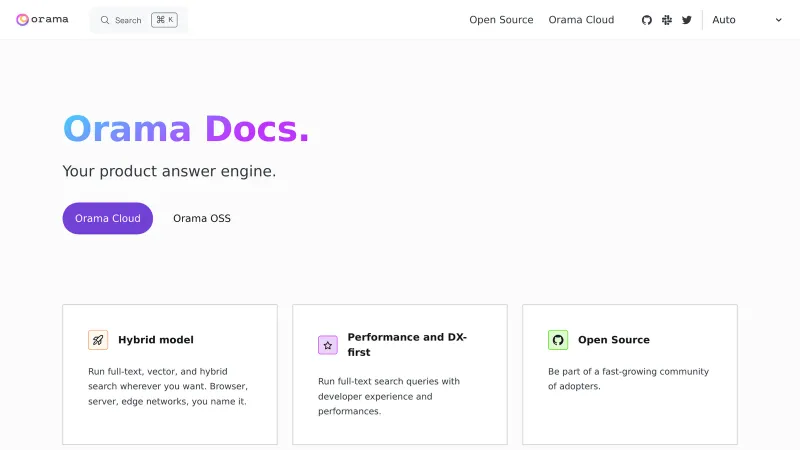Go to Open Source in top navigation
Viewport: 800px width, 450px height.
coord(501,20)
